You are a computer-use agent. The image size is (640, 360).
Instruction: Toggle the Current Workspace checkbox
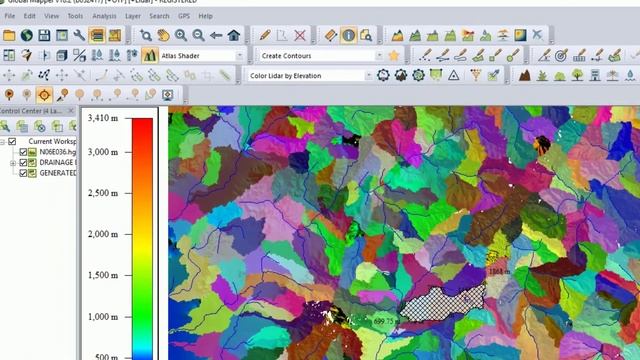coord(12,141)
